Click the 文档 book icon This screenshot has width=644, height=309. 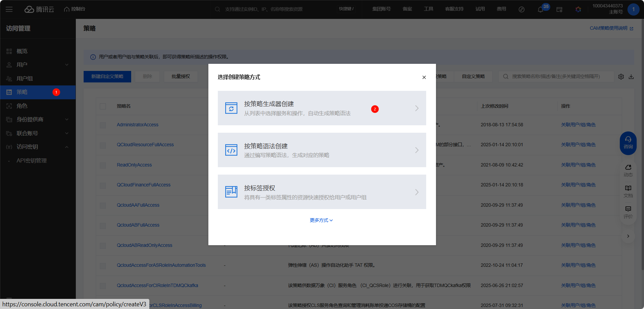click(628, 191)
